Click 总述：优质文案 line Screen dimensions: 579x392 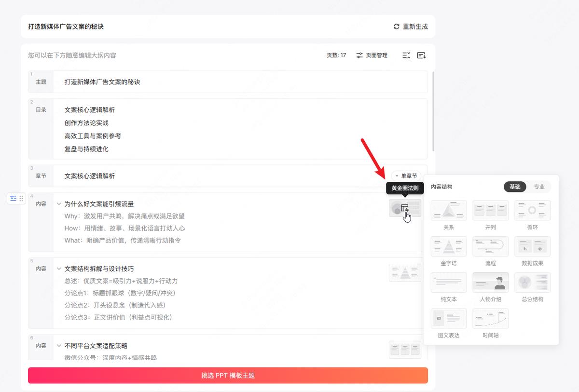pos(121,281)
